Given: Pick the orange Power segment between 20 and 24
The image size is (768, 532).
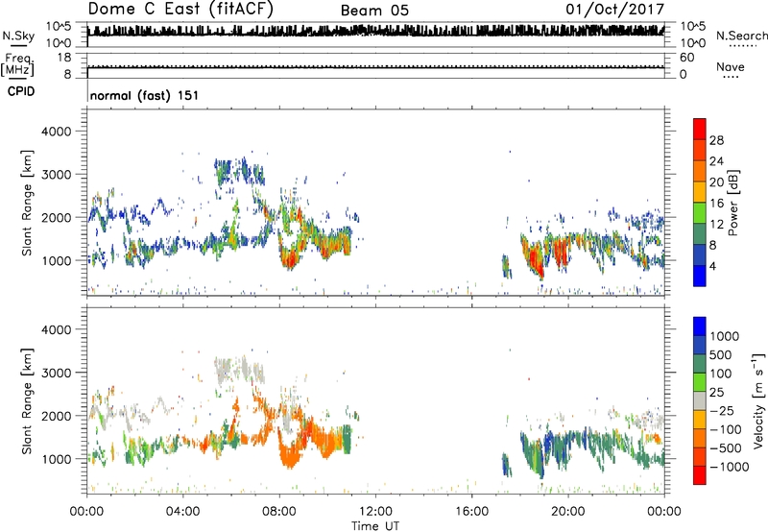Looking at the screenshot, I should (x=700, y=172).
